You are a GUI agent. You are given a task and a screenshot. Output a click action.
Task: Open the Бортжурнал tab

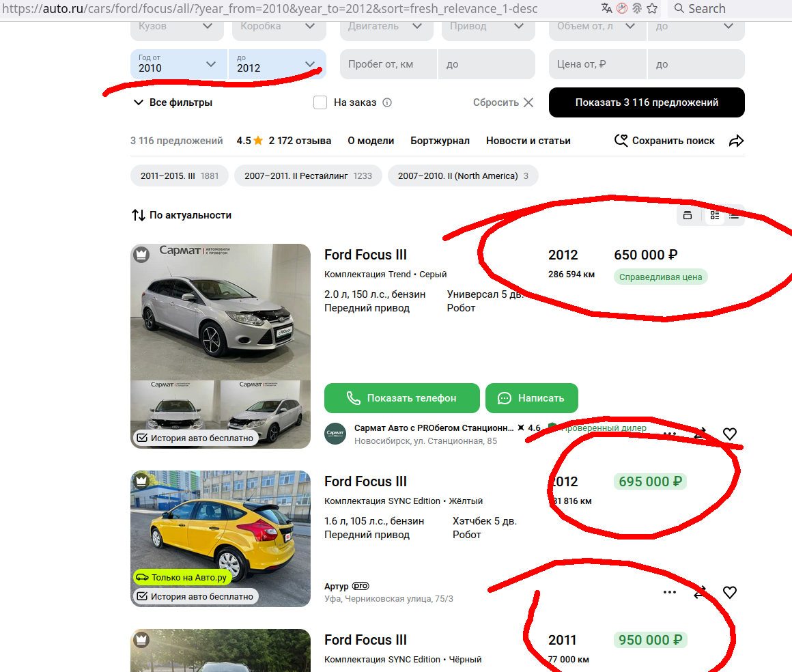pyautogui.click(x=440, y=141)
